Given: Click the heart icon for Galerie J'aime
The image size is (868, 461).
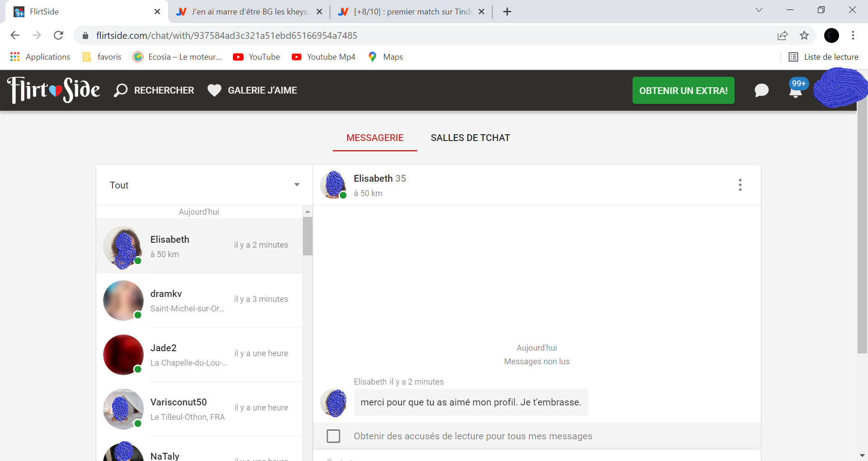Looking at the screenshot, I should point(214,90).
